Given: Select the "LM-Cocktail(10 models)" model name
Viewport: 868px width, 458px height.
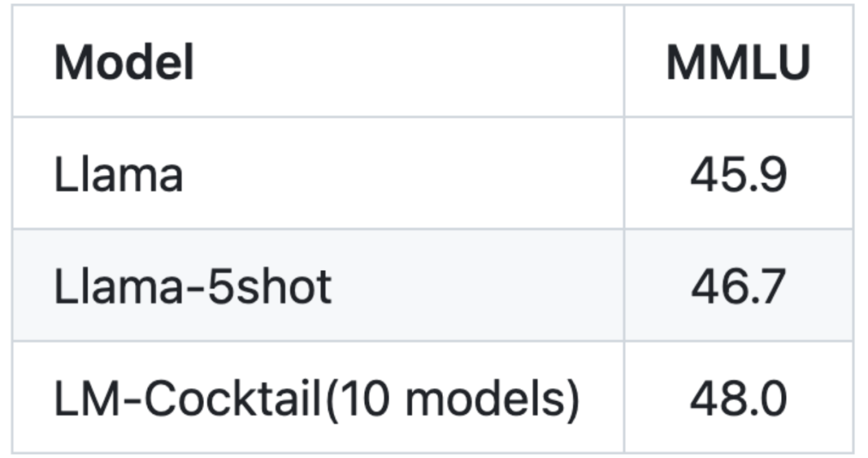Looking at the screenshot, I should click(x=316, y=399).
